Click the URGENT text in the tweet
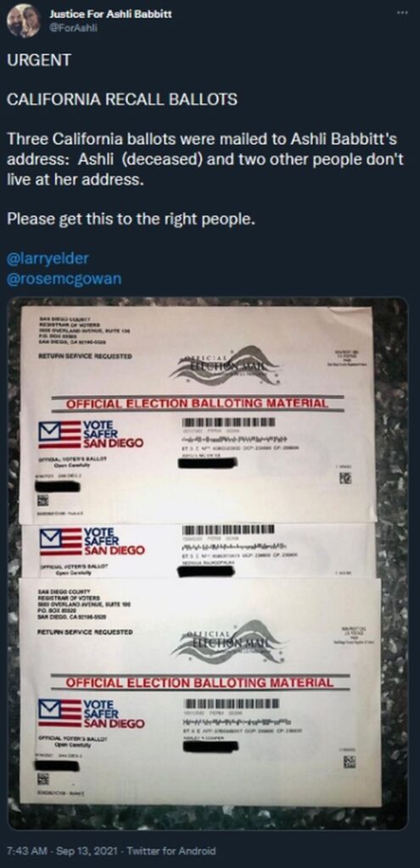Viewport: 420px width, 868px height. point(39,60)
